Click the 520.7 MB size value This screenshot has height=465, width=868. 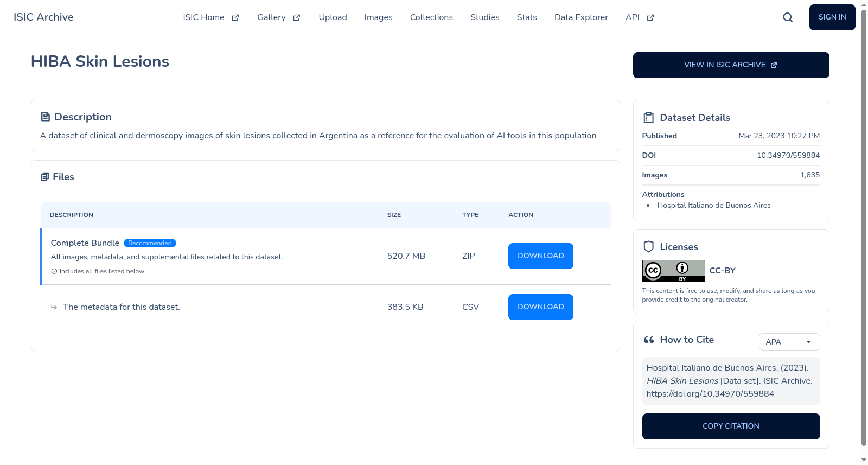pyautogui.click(x=406, y=256)
